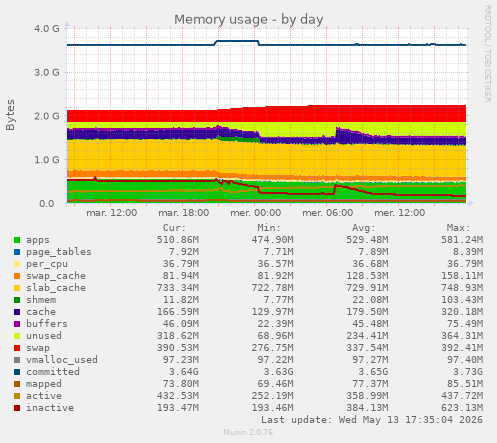Click the orange swap_cache legend swatch

click(17, 276)
